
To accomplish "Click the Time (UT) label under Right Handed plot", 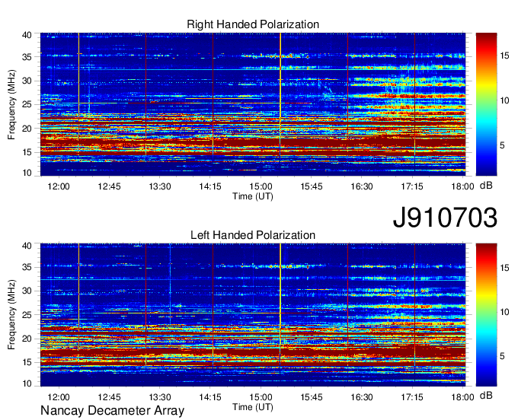I will 253,196.
